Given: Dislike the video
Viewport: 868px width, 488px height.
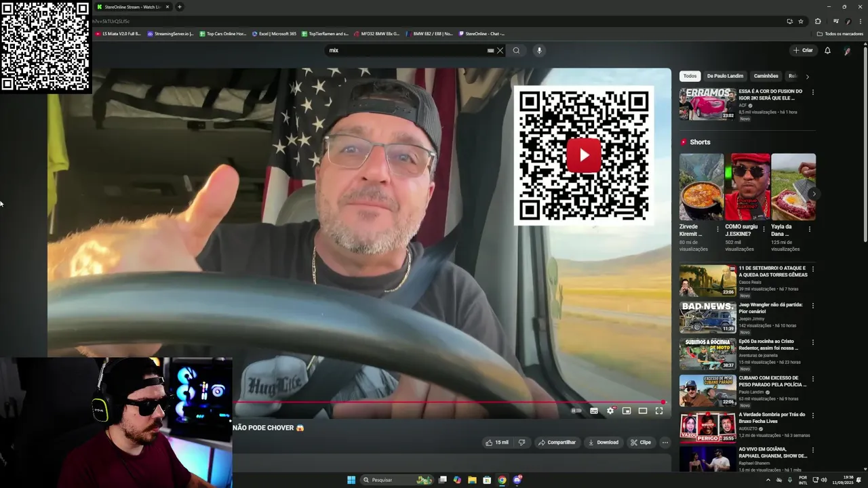Looking at the screenshot, I should pyautogui.click(x=521, y=443).
